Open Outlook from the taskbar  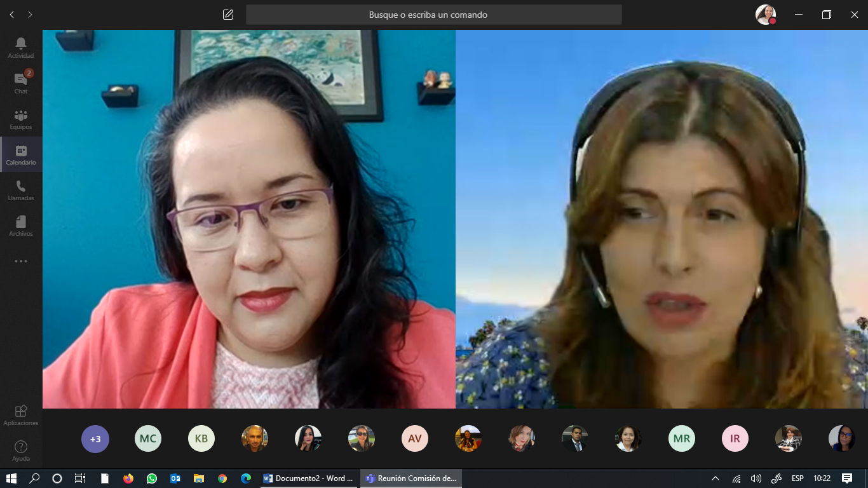[x=175, y=478]
